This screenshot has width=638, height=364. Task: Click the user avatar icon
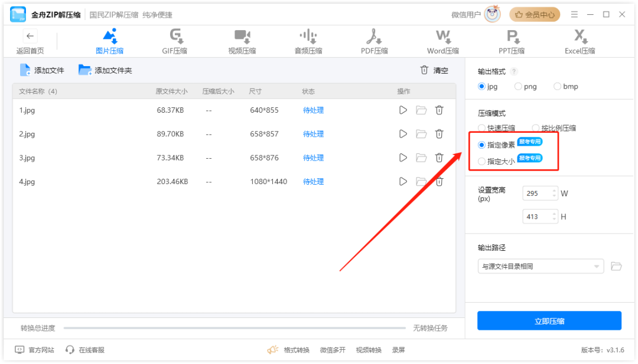click(x=492, y=14)
